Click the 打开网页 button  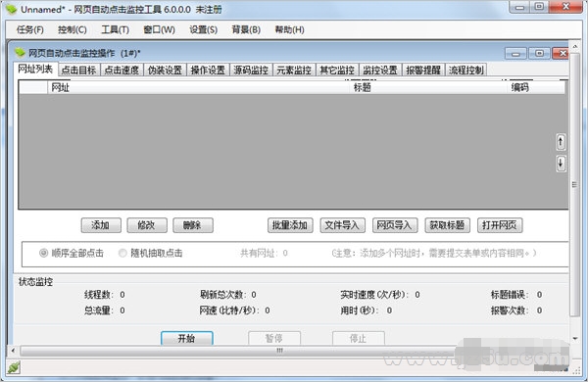pyautogui.click(x=500, y=225)
